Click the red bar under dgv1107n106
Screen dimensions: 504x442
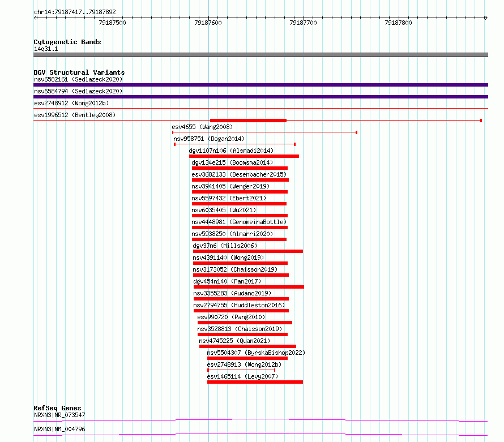(244, 156)
